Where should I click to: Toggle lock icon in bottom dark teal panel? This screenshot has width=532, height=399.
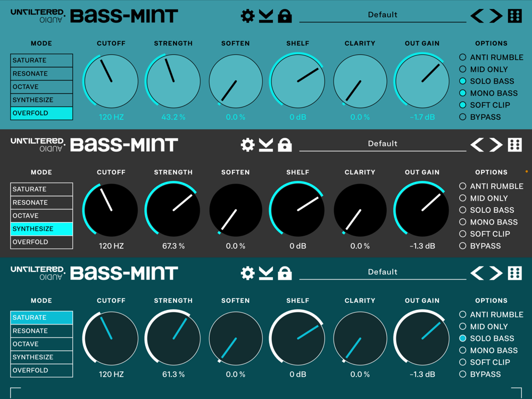pyautogui.click(x=285, y=273)
